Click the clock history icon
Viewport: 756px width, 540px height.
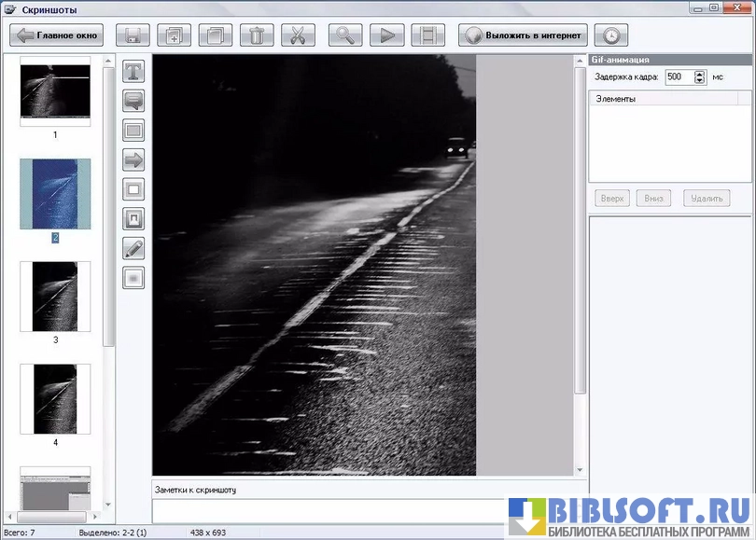coord(610,36)
